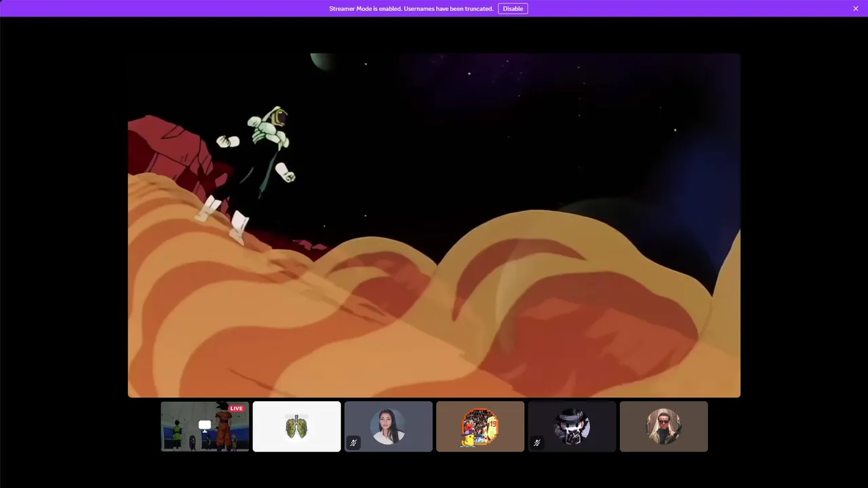The width and height of the screenshot is (868, 488).
Task: Dismiss the Streamer Mode notification banner
Action: 856,9
